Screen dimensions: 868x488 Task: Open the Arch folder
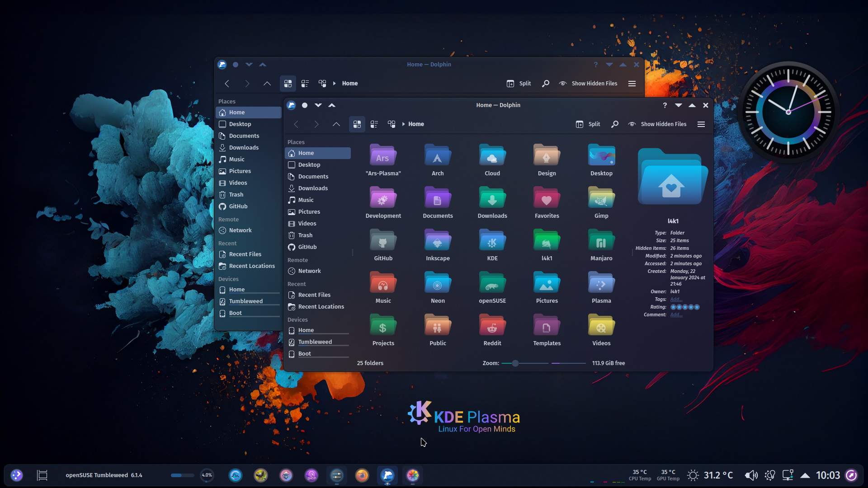pyautogui.click(x=438, y=160)
